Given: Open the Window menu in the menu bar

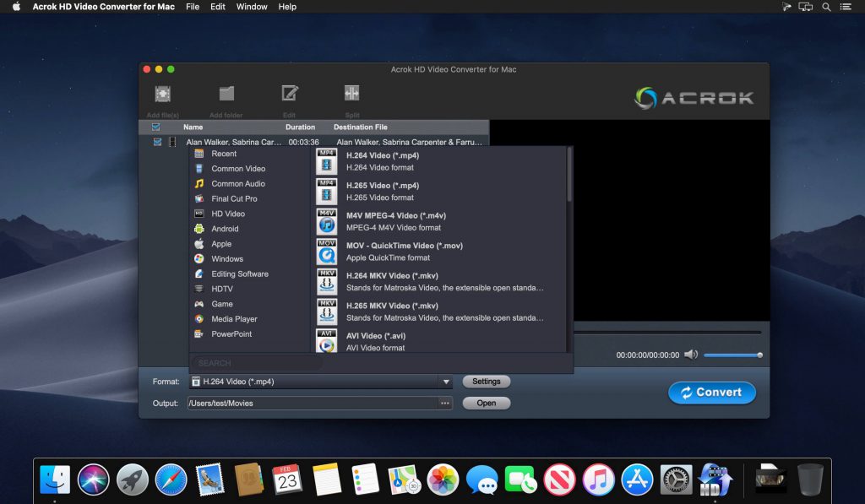Looking at the screenshot, I should [x=251, y=7].
